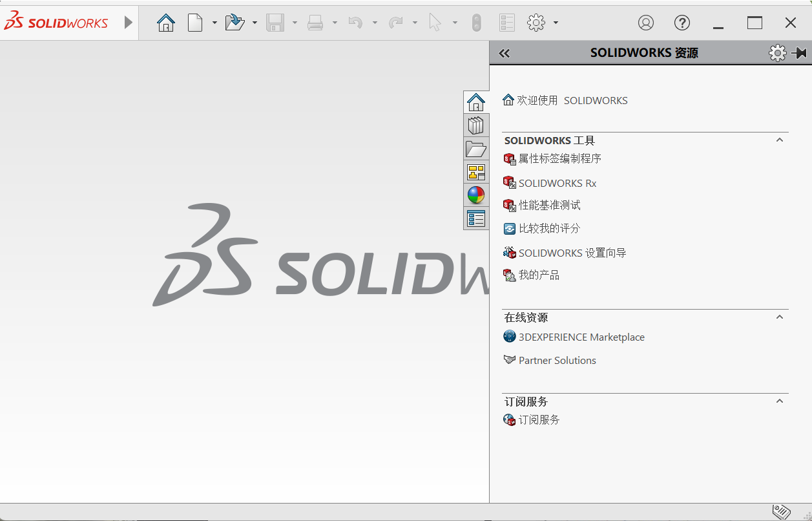The height and width of the screenshot is (521, 812).
Task: Click the Rebuild traffic light icon
Action: [x=477, y=23]
